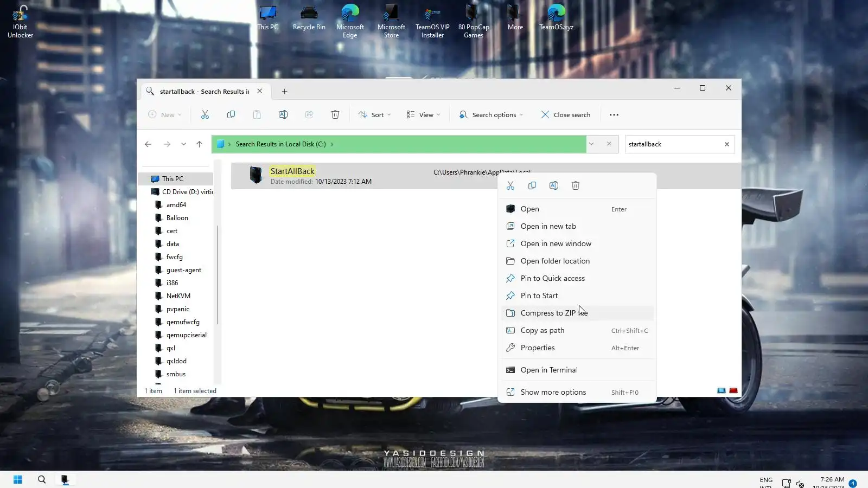
Task: Select the smbus folder in navigation pane
Action: point(176,374)
